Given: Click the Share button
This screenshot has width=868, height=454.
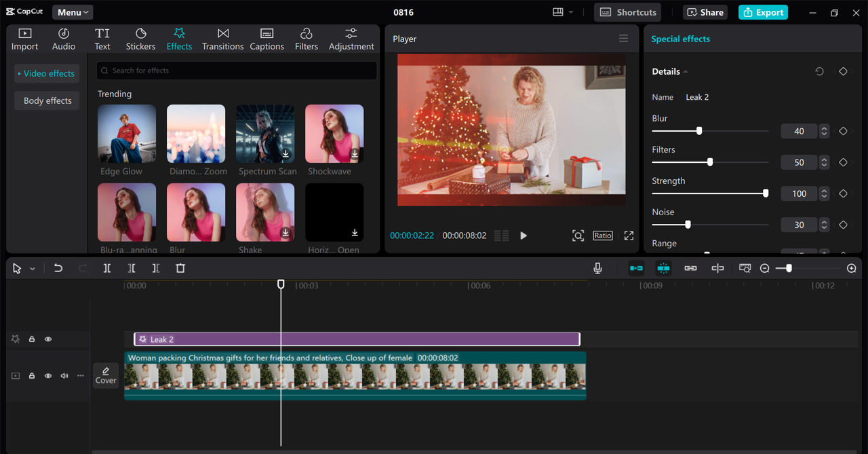Looking at the screenshot, I should [x=705, y=12].
